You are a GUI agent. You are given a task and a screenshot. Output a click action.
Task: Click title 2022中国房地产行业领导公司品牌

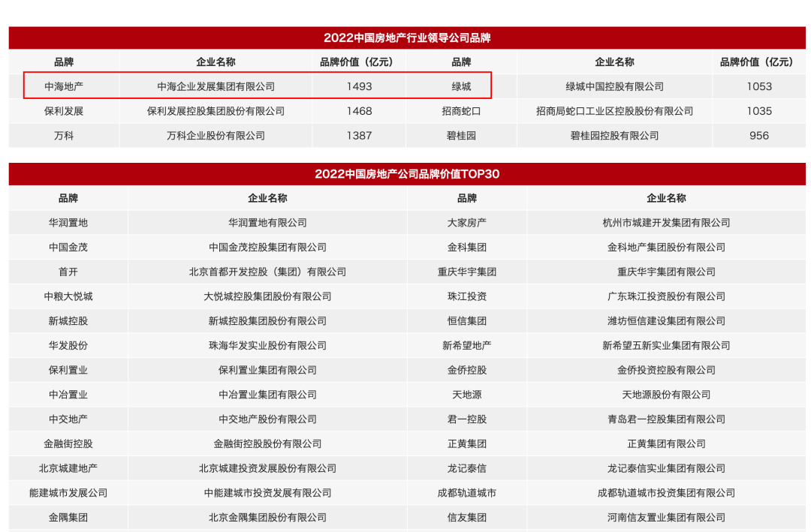pos(407,38)
